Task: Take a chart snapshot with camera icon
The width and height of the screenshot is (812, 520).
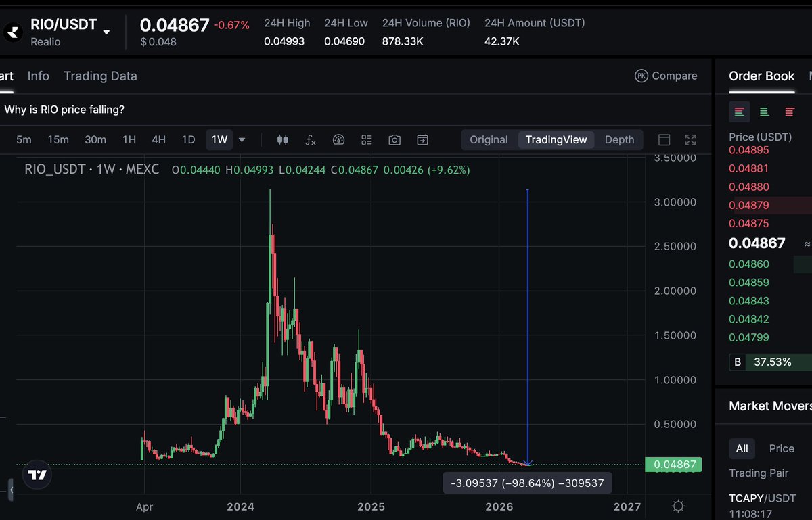Action: pyautogui.click(x=394, y=140)
